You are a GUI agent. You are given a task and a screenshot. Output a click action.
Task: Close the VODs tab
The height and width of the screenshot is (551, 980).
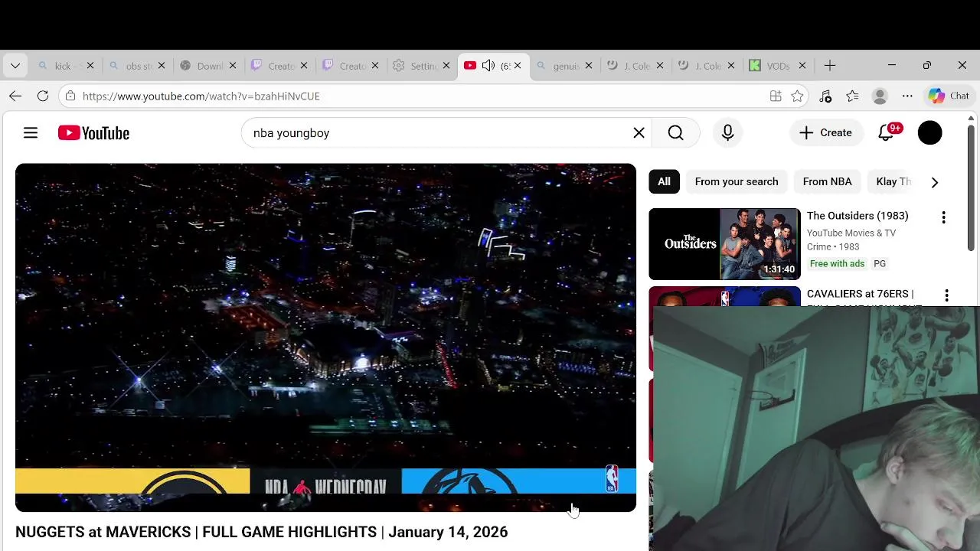pyautogui.click(x=802, y=66)
